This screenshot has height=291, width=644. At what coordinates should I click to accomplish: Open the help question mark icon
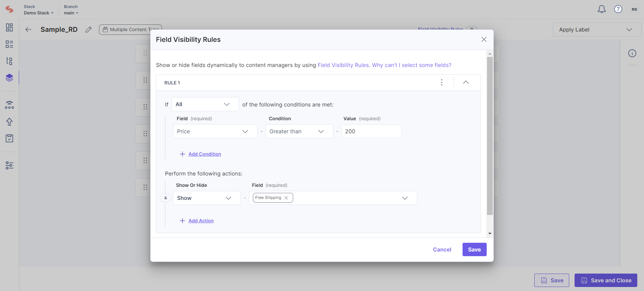(x=618, y=9)
